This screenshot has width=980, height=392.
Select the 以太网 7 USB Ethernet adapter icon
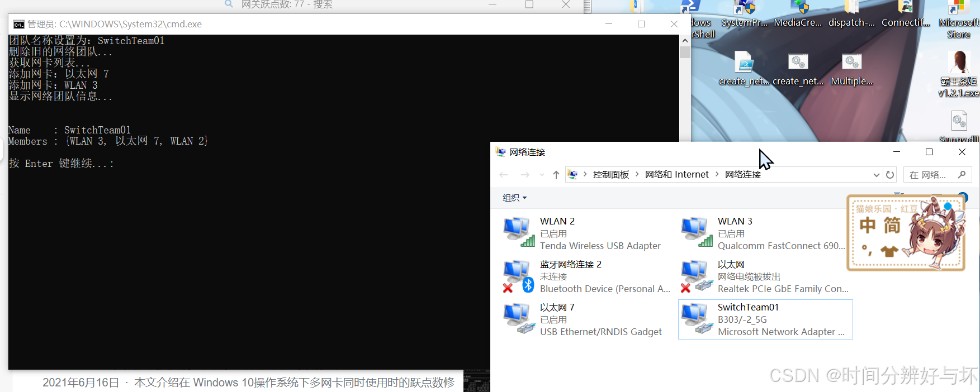(x=519, y=319)
